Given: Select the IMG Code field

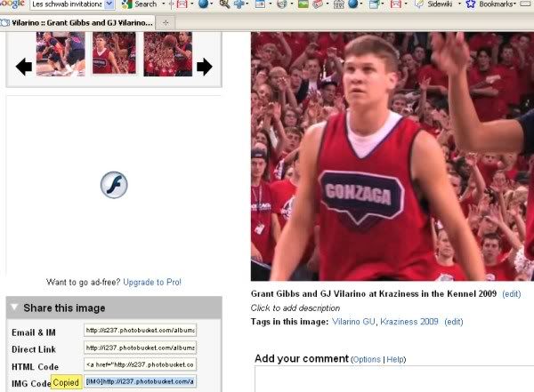Looking at the screenshot, I should pyautogui.click(x=141, y=381).
